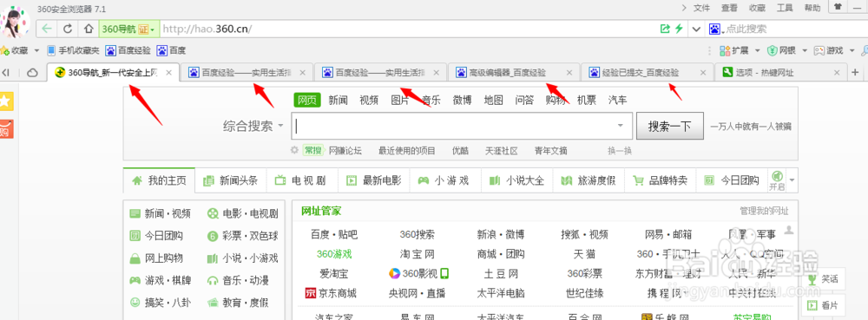The image size is (868, 320).
Task: Open the dropdown arrow next to 扩展
Action: (757, 50)
